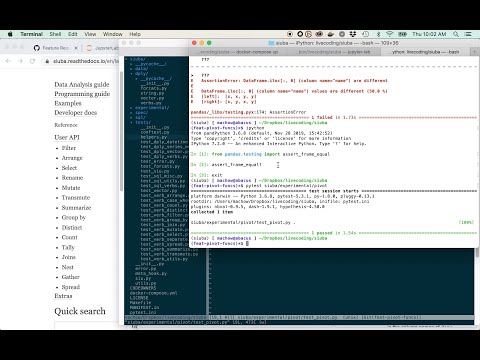Open the Wi-Fi status menu

pos(390,34)
